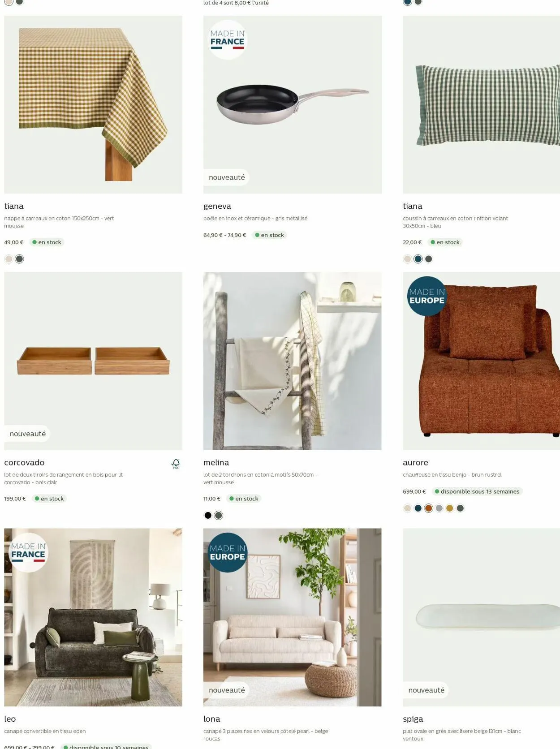Viewport: 560px width, 749px height.
Task: Open the corcovado storage drawers image
Action: tap(93, 361)
